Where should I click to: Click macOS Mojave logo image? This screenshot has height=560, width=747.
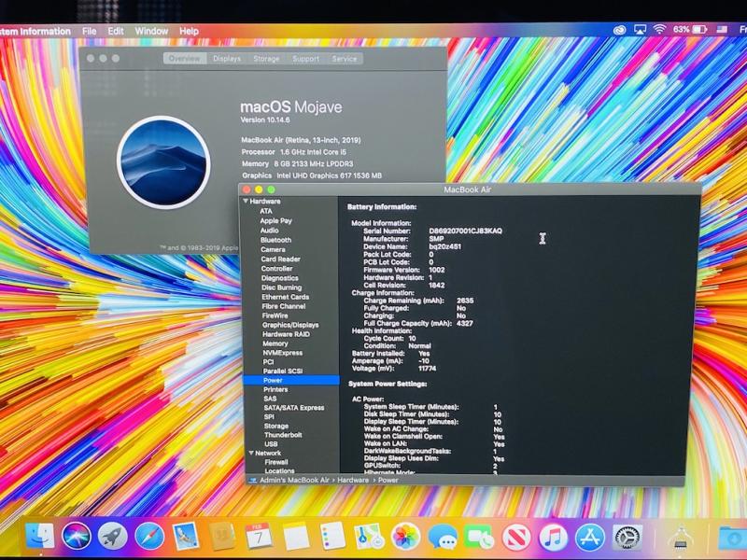pyautogui.click(x=164, y=162)
